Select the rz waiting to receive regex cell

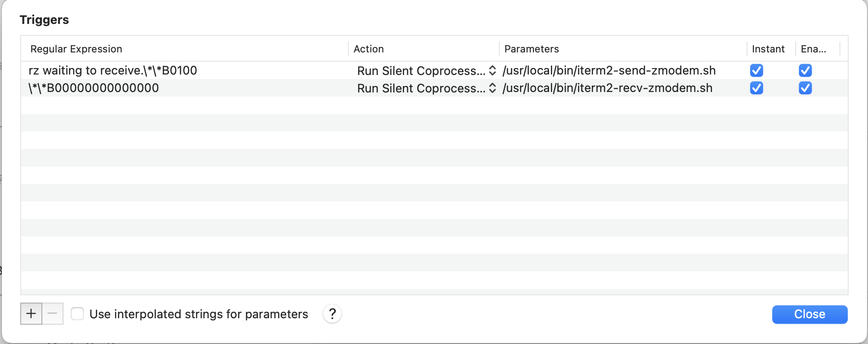click(x=113, y=70)
